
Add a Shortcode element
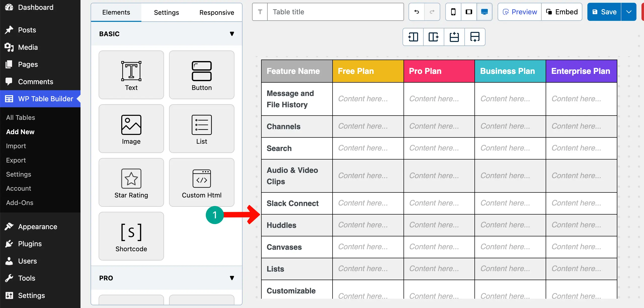[x=131, y=236]
